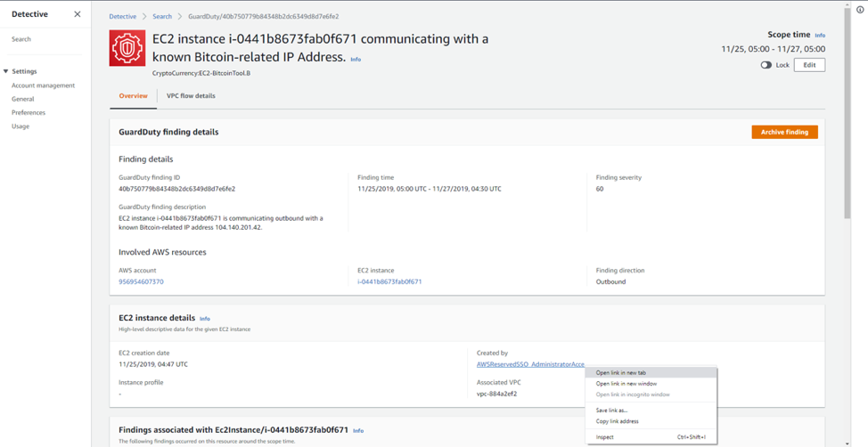
Task: Open Info link beside finding title
Action: point(356,59)
